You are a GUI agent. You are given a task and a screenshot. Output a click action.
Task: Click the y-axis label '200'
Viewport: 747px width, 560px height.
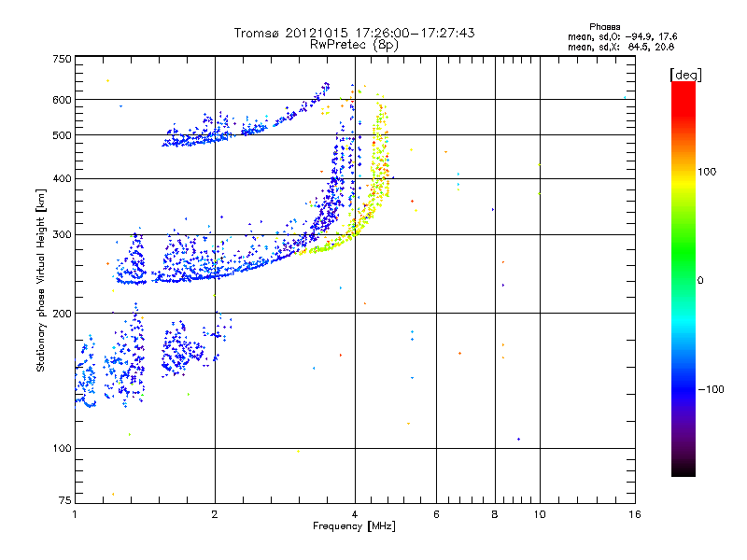pyautogui.click(x=62, y=314)
